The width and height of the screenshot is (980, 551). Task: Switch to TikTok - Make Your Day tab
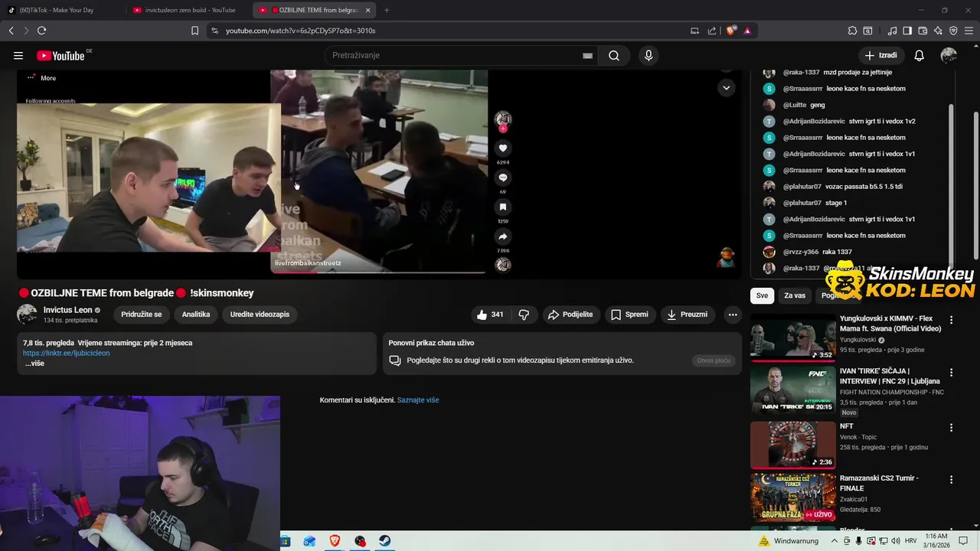(x=61, y=10)
